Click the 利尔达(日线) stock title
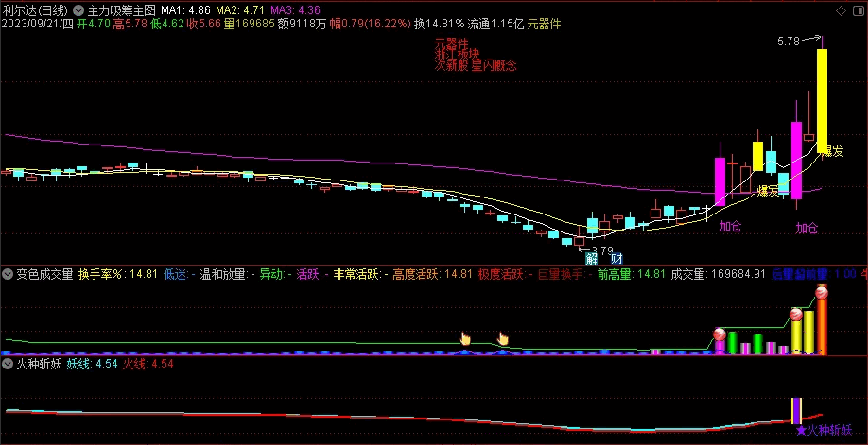The width and height of the screenshot is (868, 445). 36,10
